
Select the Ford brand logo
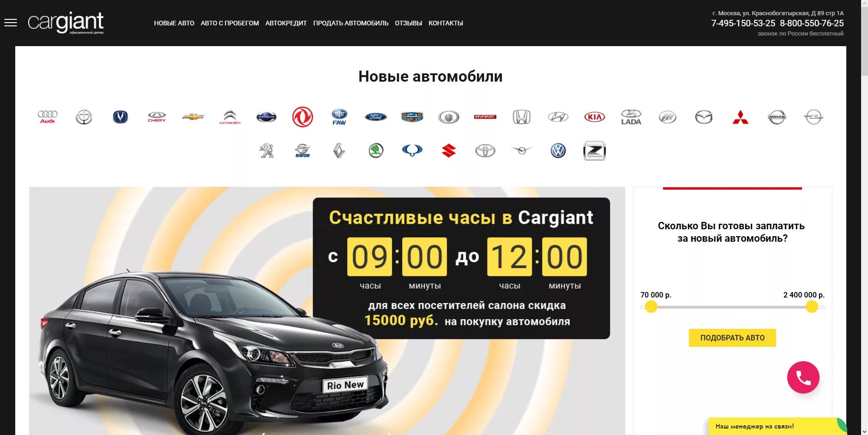376,117
